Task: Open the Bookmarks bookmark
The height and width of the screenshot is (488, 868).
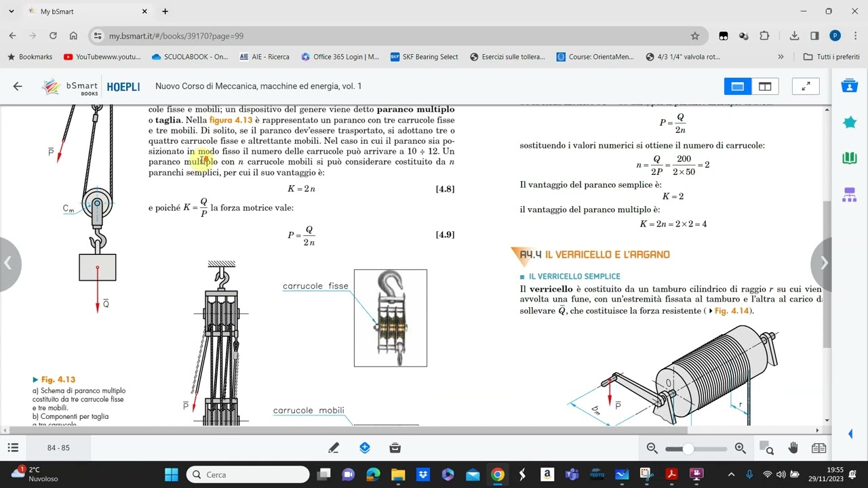Action: 30,57
